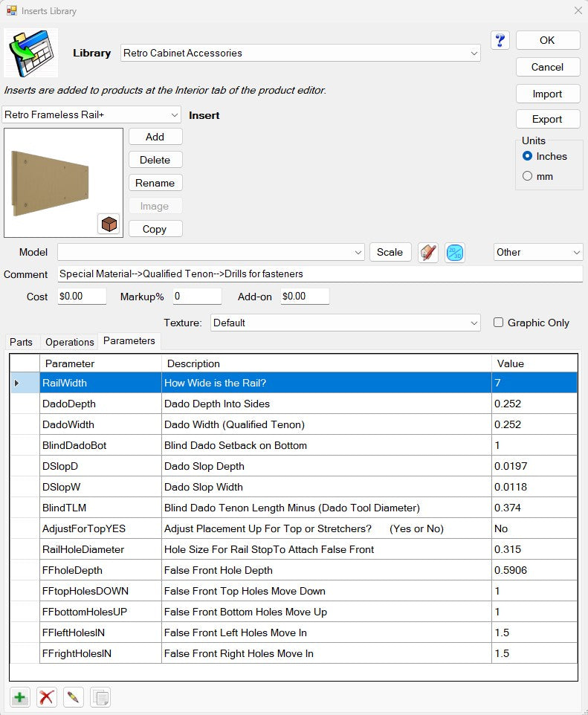Viewport: 588px width, 715px height.
Task: Click the pencil edit parameter icon
Action: pyautogui.click(x=73, y=697)
